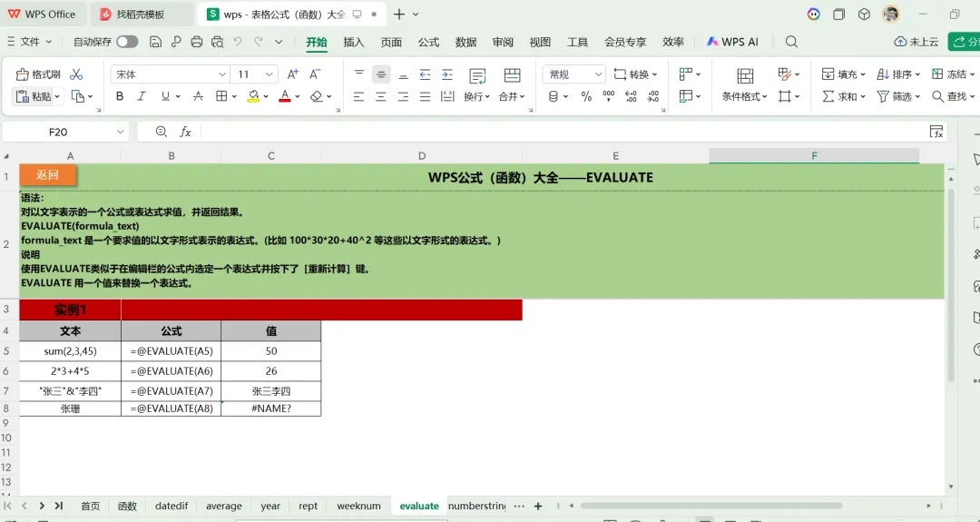Click the fill color yellow bucket
Viewport: 980px width, 522px height.
click(x=253, y=96)
